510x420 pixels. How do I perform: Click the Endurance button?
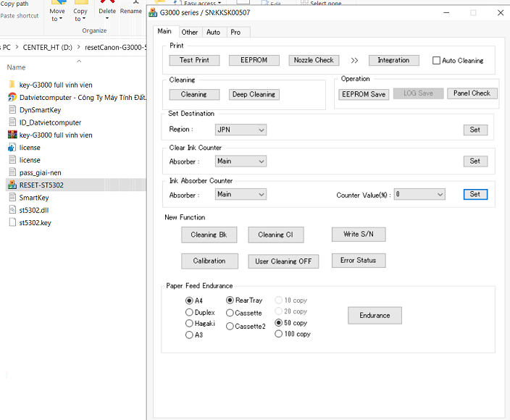[x=375, y=316]
